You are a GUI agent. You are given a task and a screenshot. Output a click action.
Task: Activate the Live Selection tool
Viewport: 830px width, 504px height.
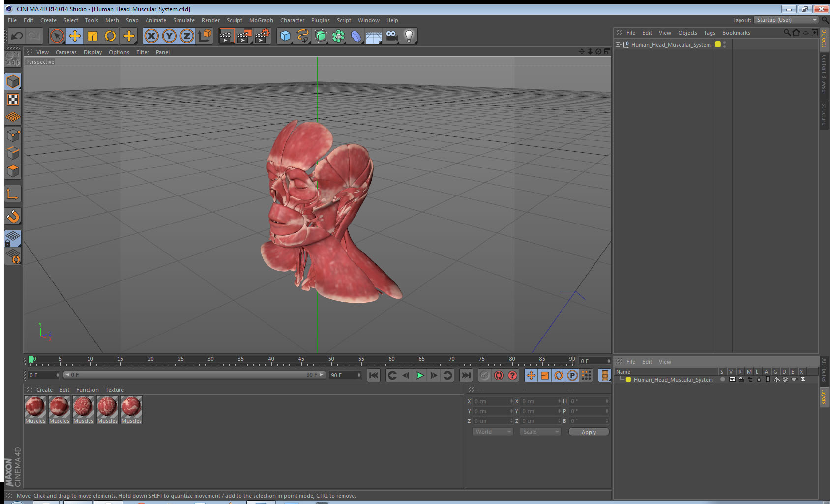57,36
